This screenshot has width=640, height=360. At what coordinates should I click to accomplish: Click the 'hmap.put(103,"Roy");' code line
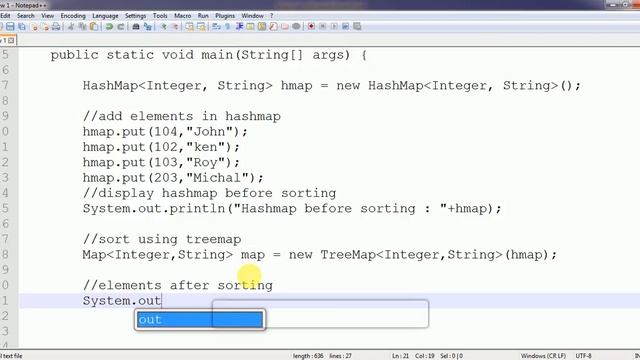point(161,162)
